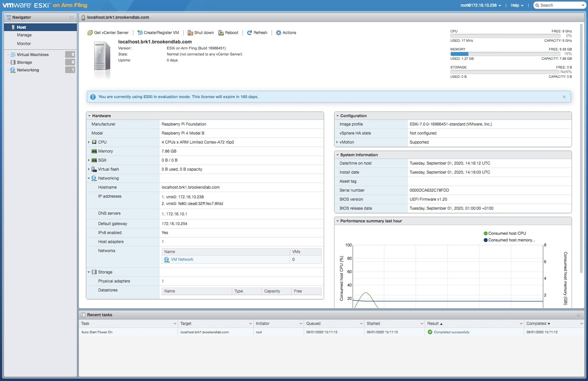The image size is (588, 381).
Task: Expand the CPU row details
Action: 89,142
